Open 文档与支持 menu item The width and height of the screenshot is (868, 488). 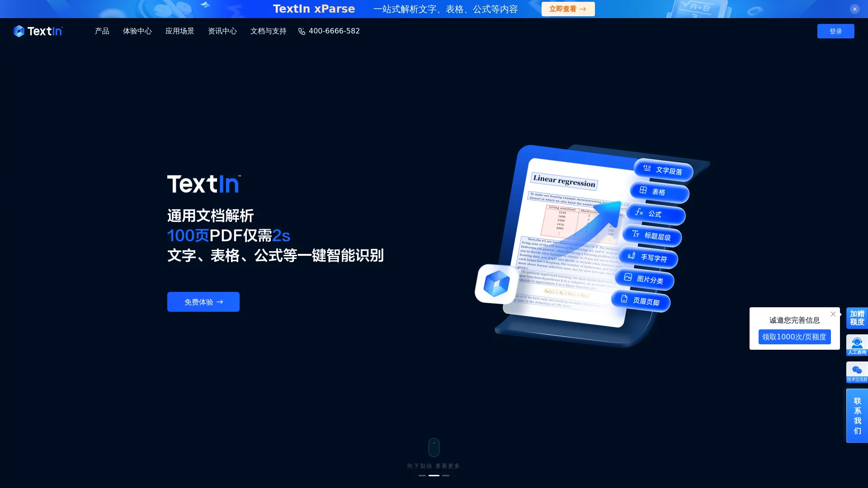pos(268,31)
